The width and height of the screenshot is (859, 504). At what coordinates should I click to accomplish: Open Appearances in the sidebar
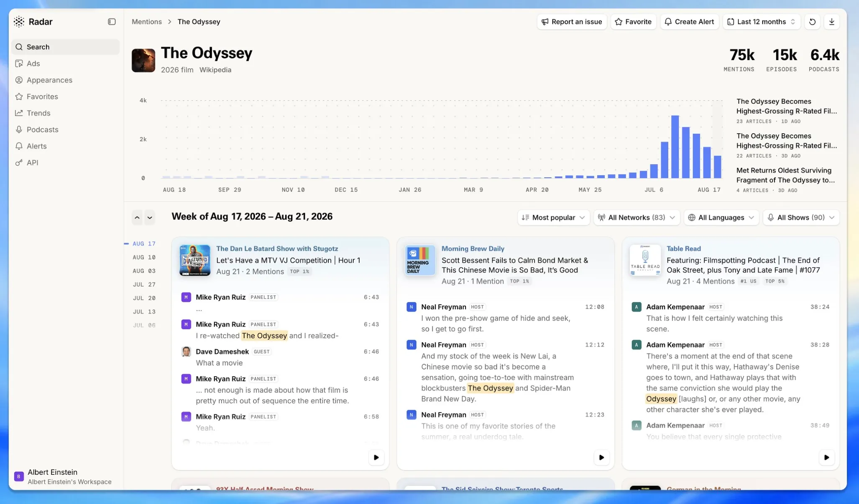65,80
